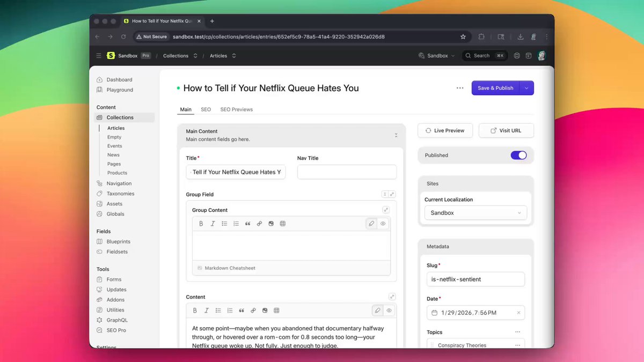Expand Save & Publish options arrow
The image size is (644, 362).
click(526, 88)
